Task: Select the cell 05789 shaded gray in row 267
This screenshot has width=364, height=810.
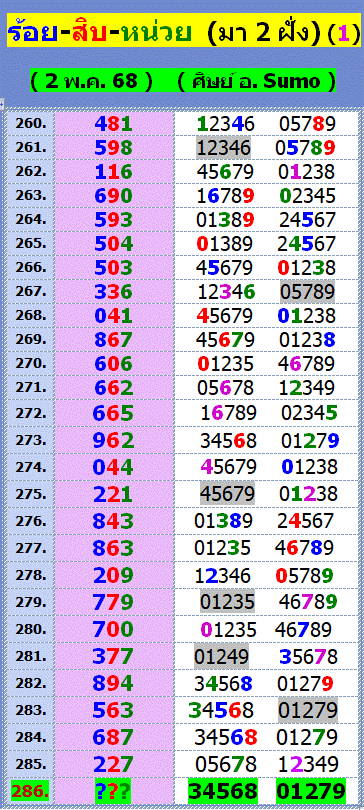Action: (307, 292)
